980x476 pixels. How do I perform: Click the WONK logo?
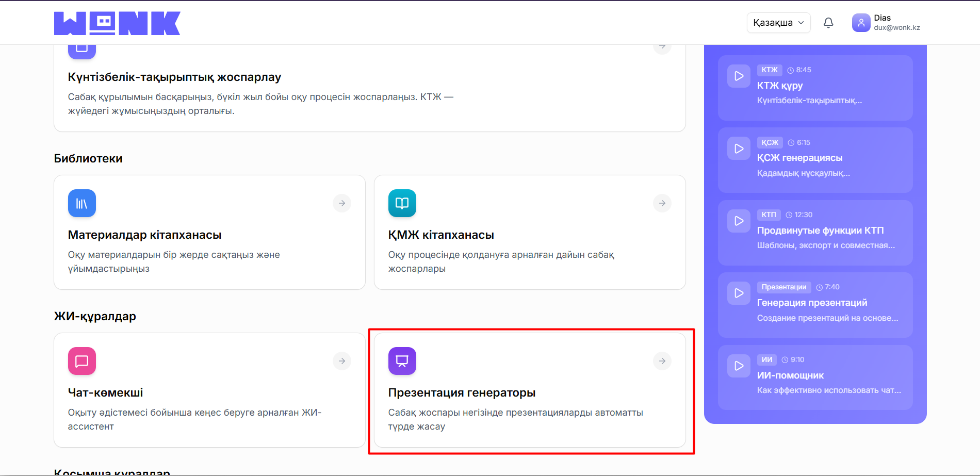tap(117, 22)
